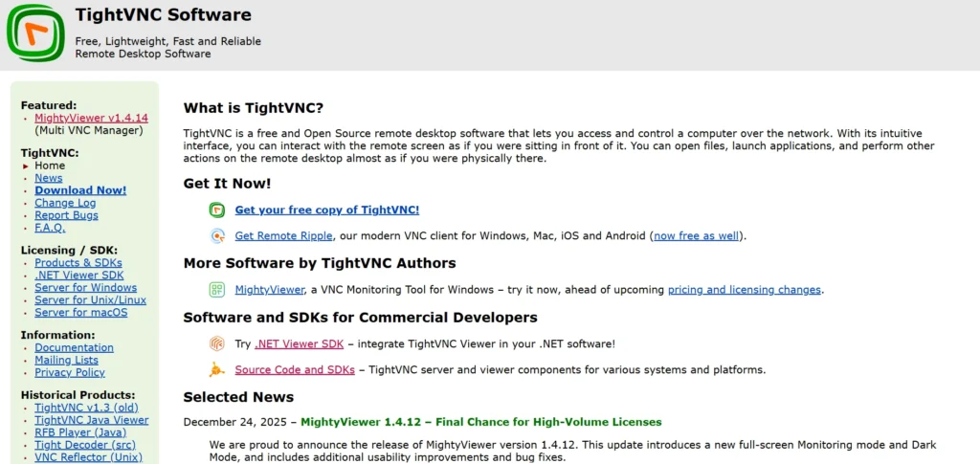Image resolution: width=980 pixels, height=464 pixels.
Task: Click '(Multi VNC Manager)' text in sidebar
Action: coord(89,130)
